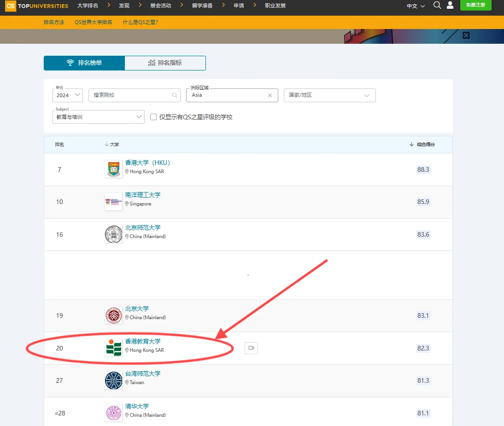Open the 2024 year dropdown

68,95
